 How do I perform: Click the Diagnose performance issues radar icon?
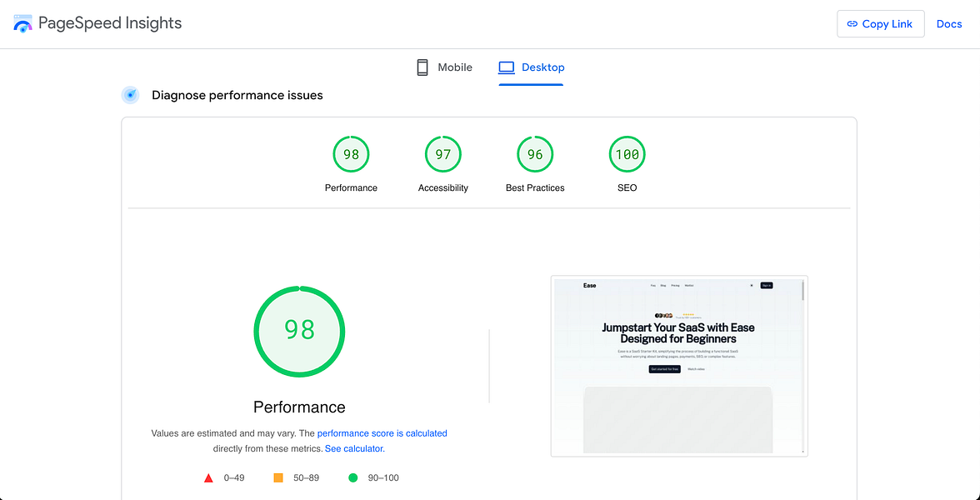(130, 95)
